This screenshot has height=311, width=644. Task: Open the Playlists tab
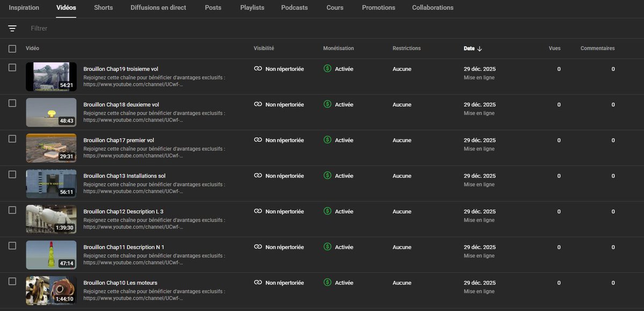point(252,8)
